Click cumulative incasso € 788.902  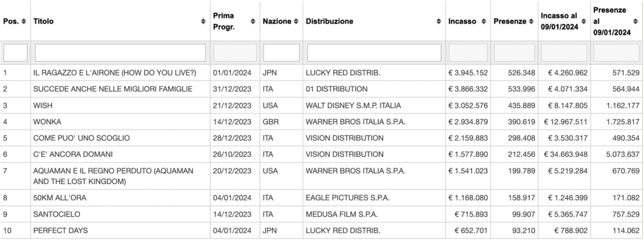tap(571, 231)
